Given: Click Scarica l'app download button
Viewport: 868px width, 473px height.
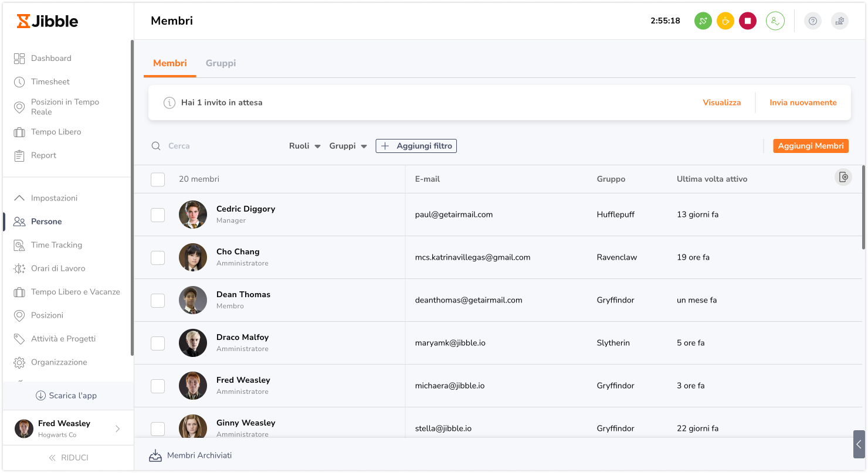Looking at the screenshot, I should tap(66, 396).
